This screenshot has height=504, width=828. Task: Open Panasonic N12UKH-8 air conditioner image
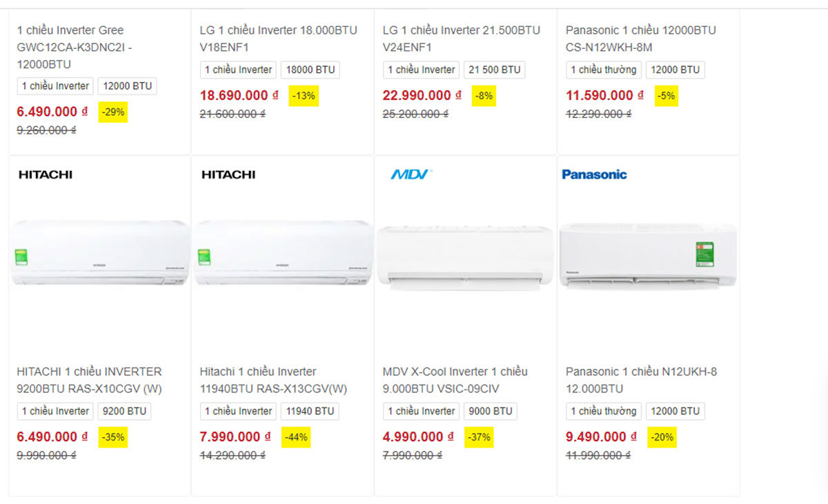click(x=648, y=254)
